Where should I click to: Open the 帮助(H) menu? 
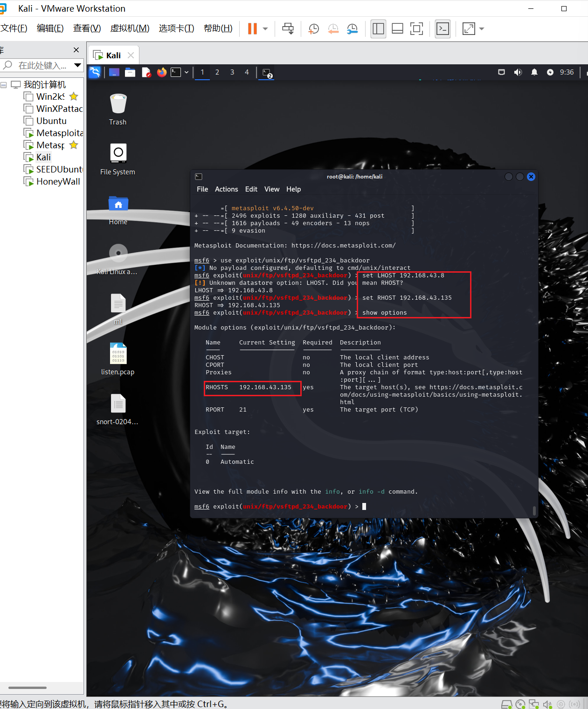218,28
